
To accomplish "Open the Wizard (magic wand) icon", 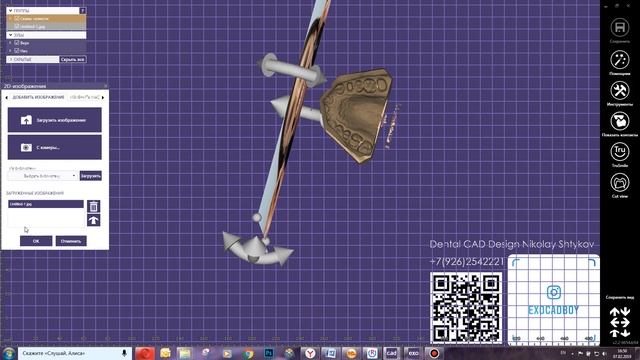I will point(620,60).
